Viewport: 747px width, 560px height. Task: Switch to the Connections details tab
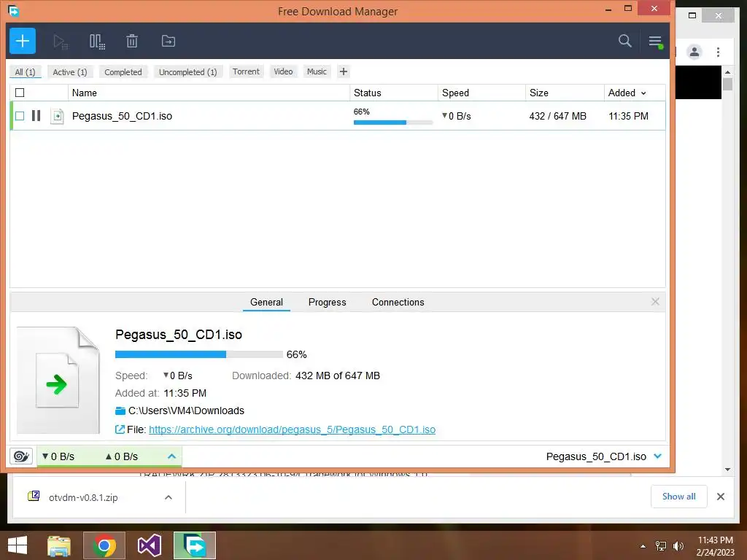398,302
